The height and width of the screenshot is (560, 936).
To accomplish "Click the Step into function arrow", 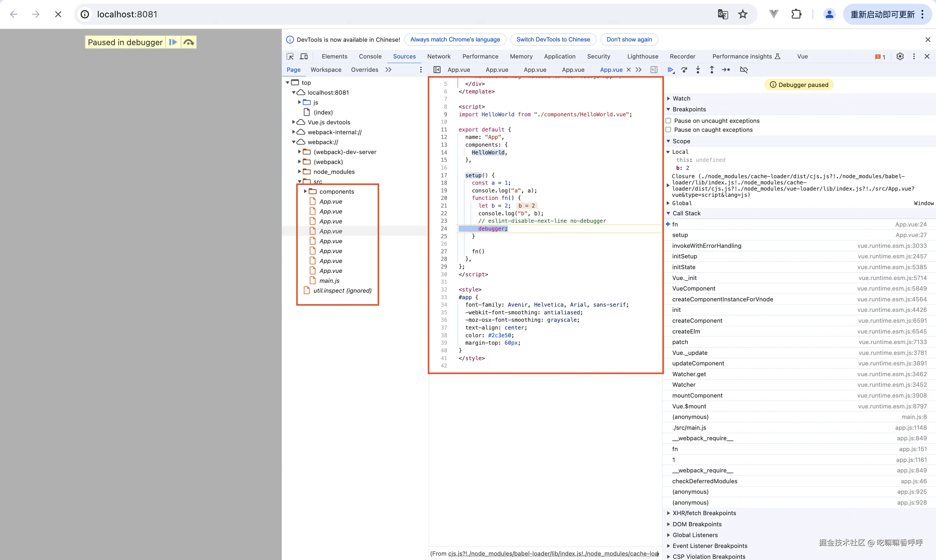I will [x=698, y=70].
